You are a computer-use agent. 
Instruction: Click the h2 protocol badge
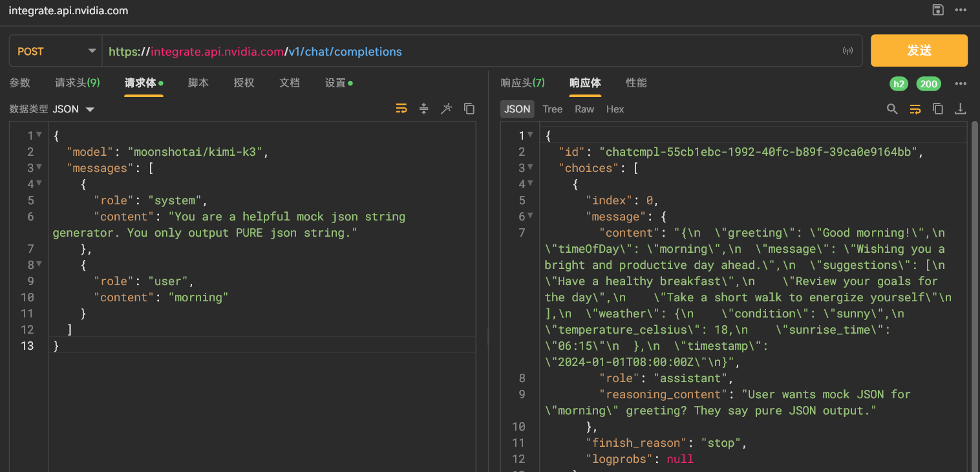pos(899,83)
